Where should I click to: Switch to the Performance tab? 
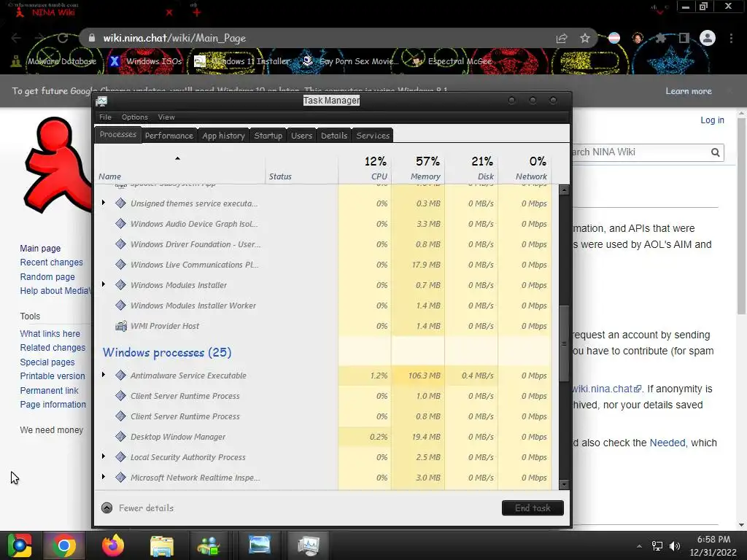point(169,136)
